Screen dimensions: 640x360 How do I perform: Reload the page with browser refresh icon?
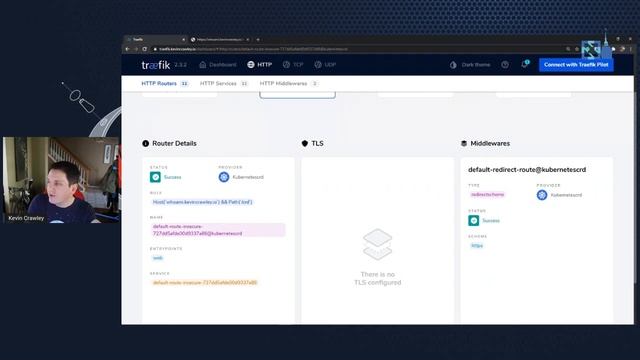point(144,49)
